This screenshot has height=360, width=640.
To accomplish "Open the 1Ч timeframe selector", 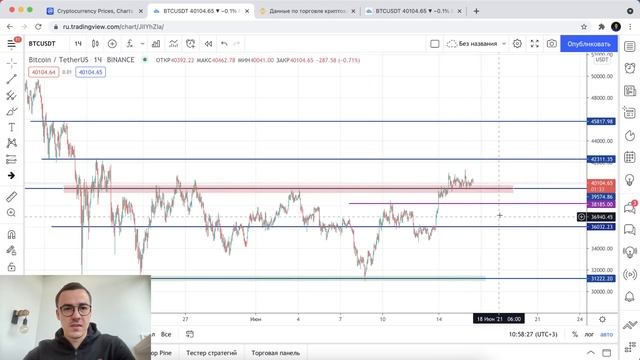I will coord(78,44).
